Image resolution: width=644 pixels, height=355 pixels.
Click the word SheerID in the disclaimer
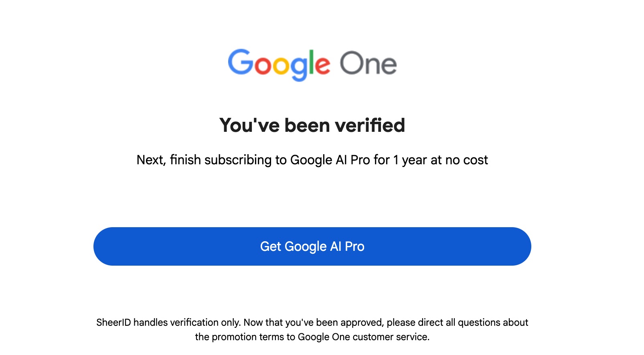[x=113, y=322]
